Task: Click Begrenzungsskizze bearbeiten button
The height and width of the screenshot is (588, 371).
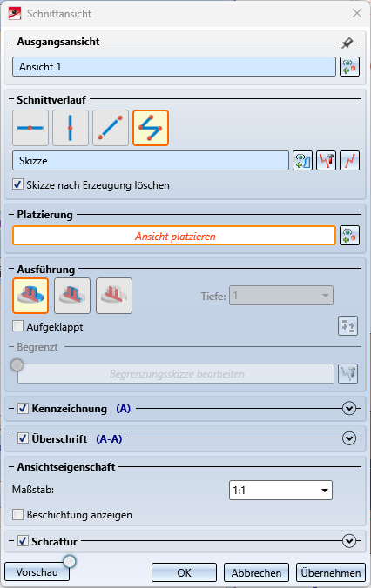Action: tap(176, 373)
